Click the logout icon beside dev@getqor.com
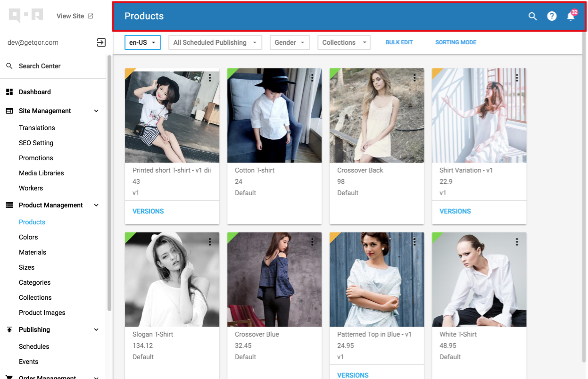Screen dimensions: 588x379 pos(101,42)
